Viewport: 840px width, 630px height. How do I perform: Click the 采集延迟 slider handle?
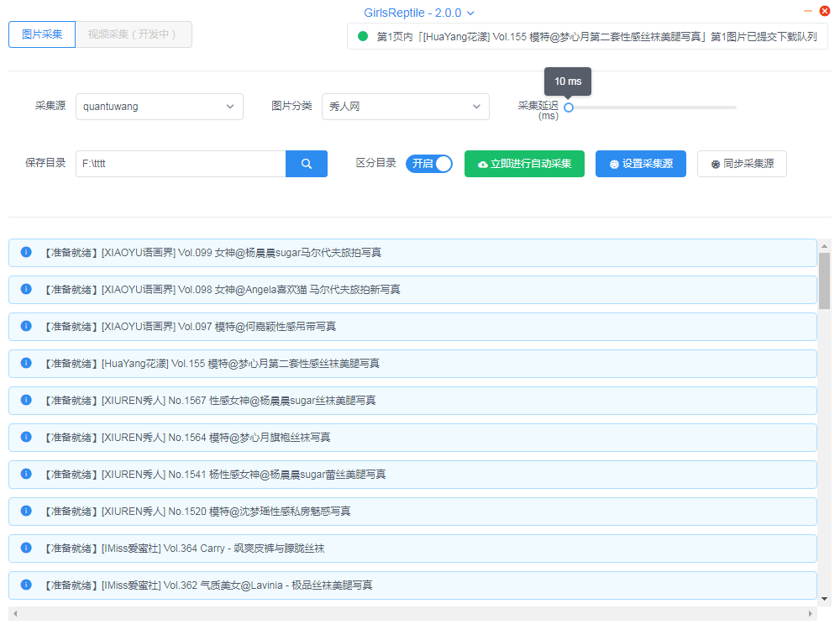[569, 108]
